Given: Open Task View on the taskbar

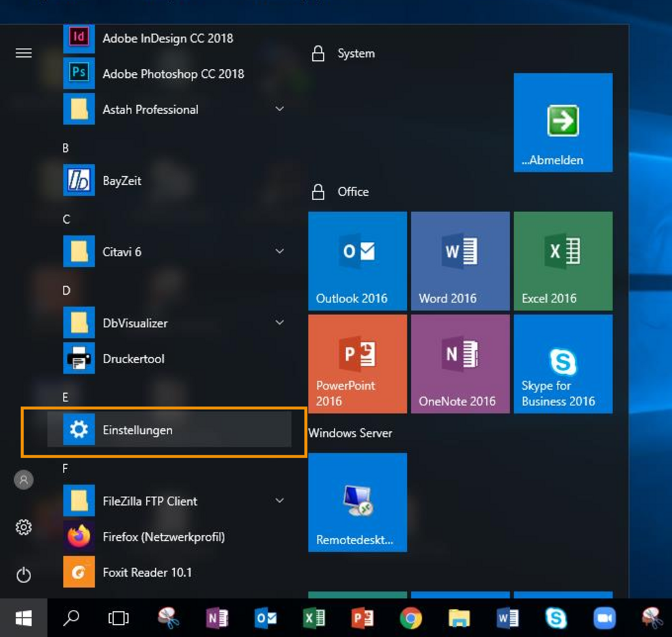Looking at the screenshot, I should [x=119, y=618].
